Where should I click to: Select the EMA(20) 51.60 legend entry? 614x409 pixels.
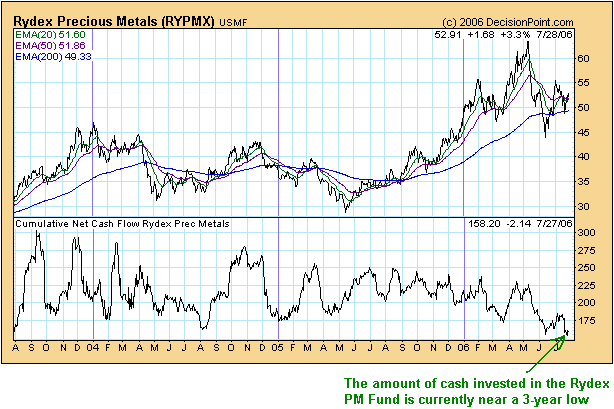tap(48, 35)
